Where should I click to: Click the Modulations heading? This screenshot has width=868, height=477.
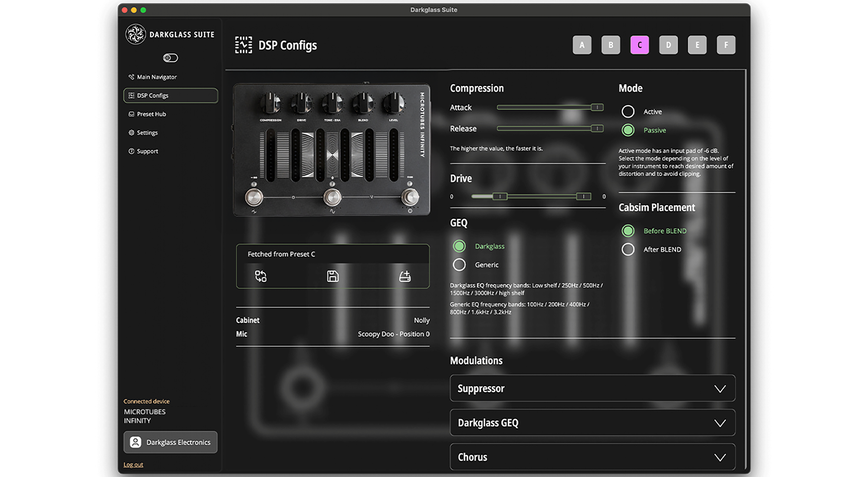click(476, 360)
